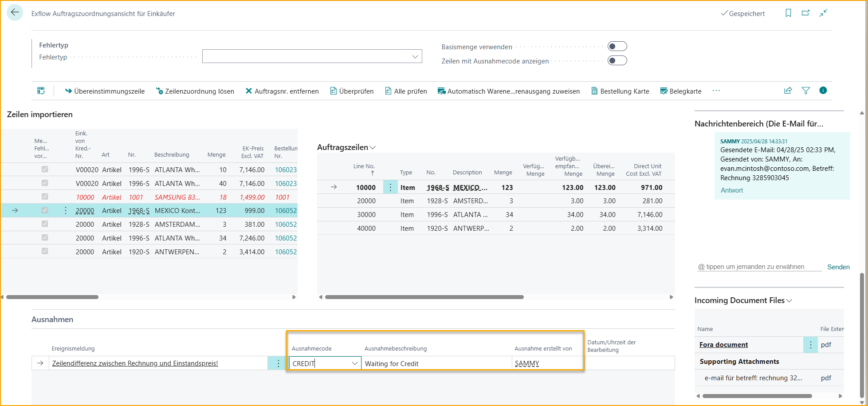Click the back arrow button
Image resolution: width=868 pixels, height=406 pixels.
(x=15, y=13)
